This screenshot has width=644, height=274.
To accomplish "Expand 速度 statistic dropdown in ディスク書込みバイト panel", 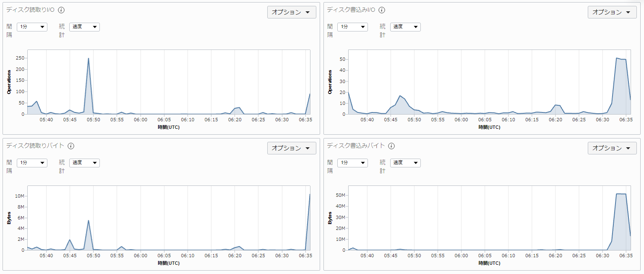I will point(405,163).
